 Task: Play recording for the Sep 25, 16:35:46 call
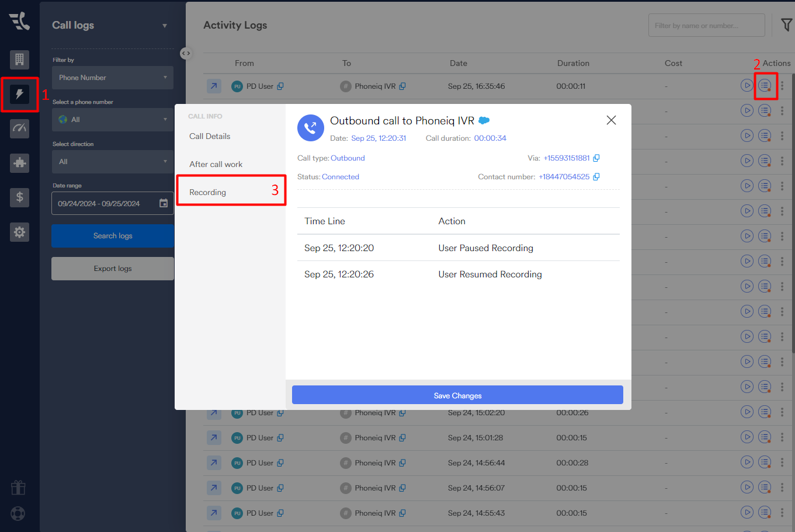point(747,86)
